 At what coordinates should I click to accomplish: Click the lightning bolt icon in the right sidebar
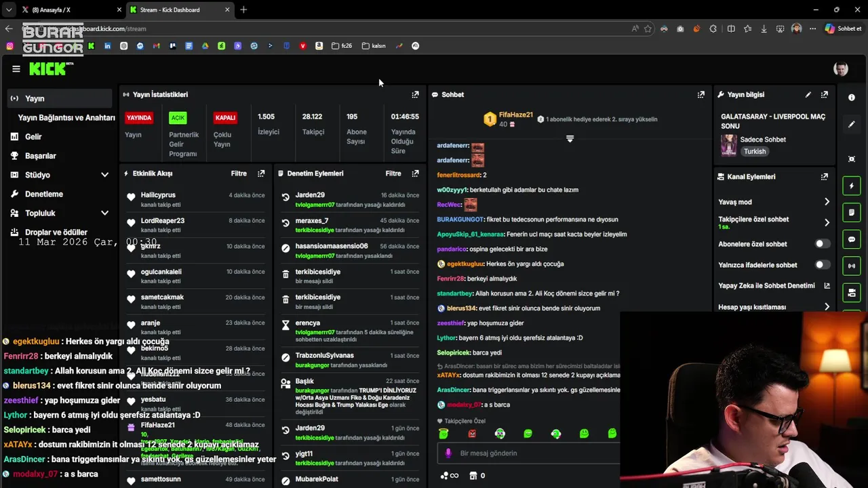852,186
